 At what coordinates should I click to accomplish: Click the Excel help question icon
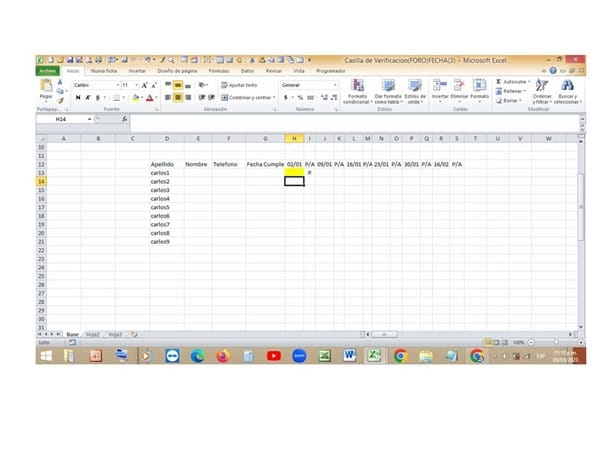(x=553, y=71)
